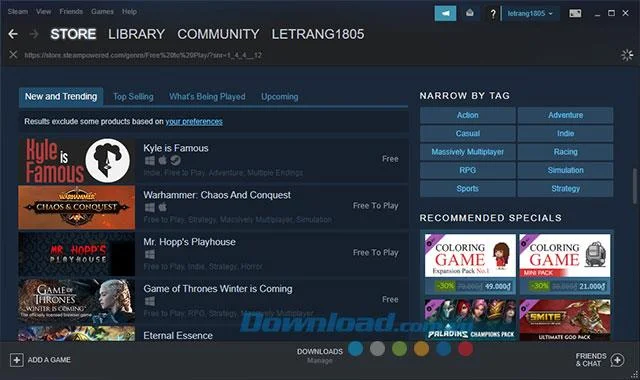Switch to the Upcoming tab

280,97
